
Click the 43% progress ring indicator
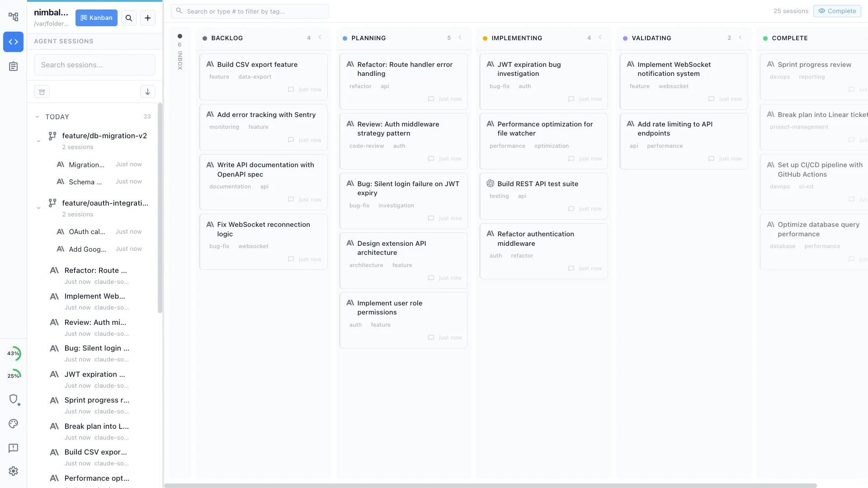[14, 353]
